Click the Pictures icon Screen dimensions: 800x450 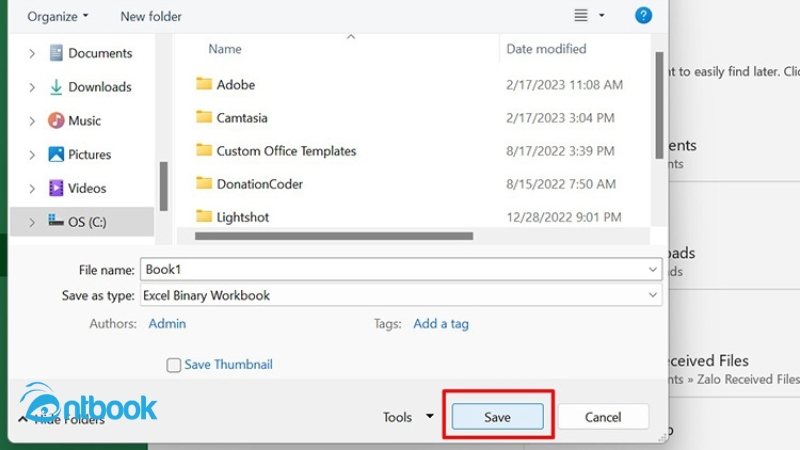click(x=56, y=154)
